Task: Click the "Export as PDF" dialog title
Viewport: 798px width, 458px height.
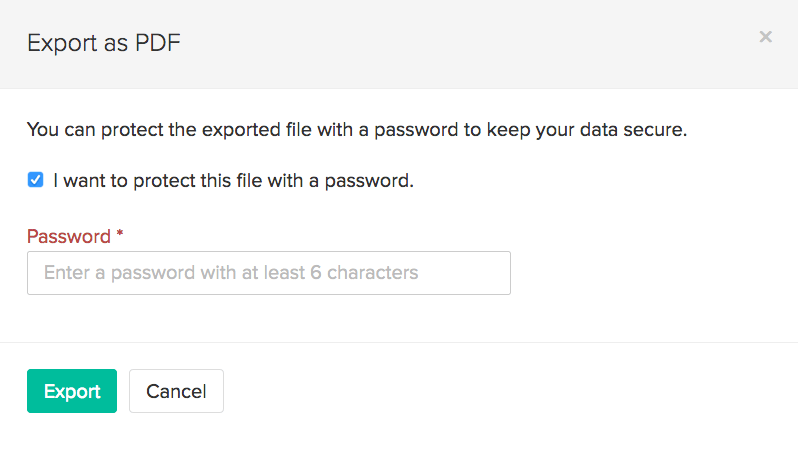Action: pos(103,43)
